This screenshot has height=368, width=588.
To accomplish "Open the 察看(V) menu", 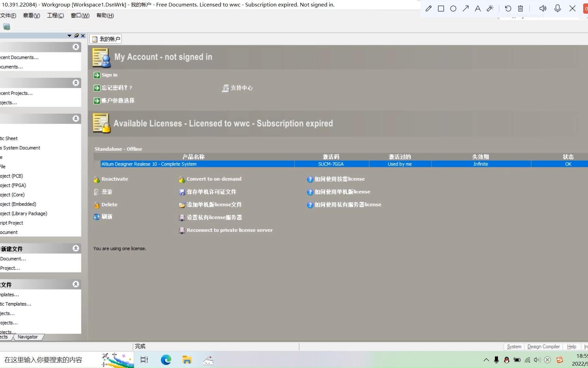I will click(31, 15).
